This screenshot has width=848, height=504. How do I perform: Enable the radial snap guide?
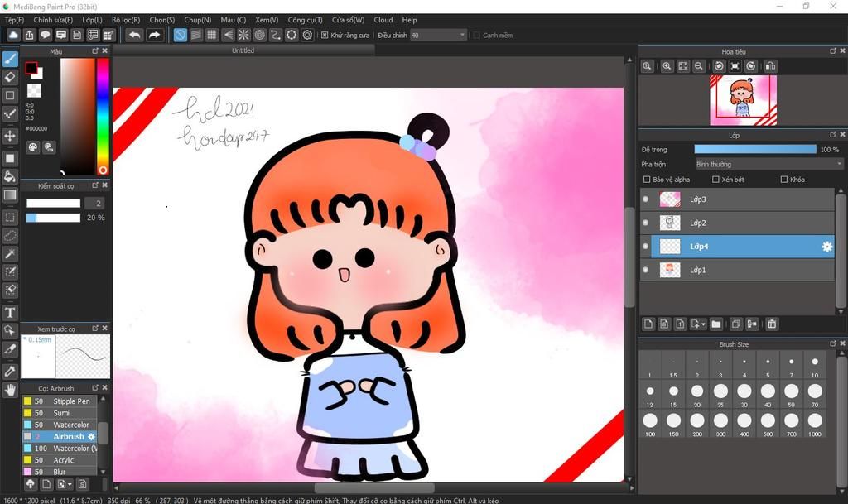(244, 35)
